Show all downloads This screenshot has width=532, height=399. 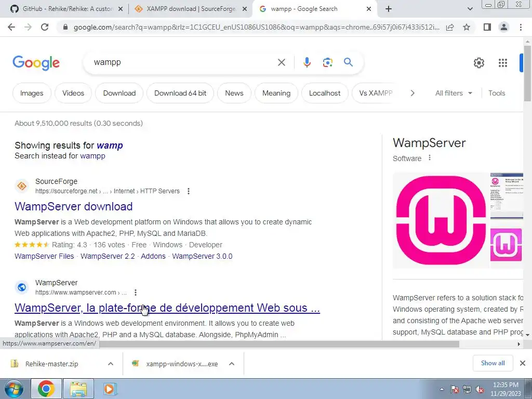click(493, 363)
